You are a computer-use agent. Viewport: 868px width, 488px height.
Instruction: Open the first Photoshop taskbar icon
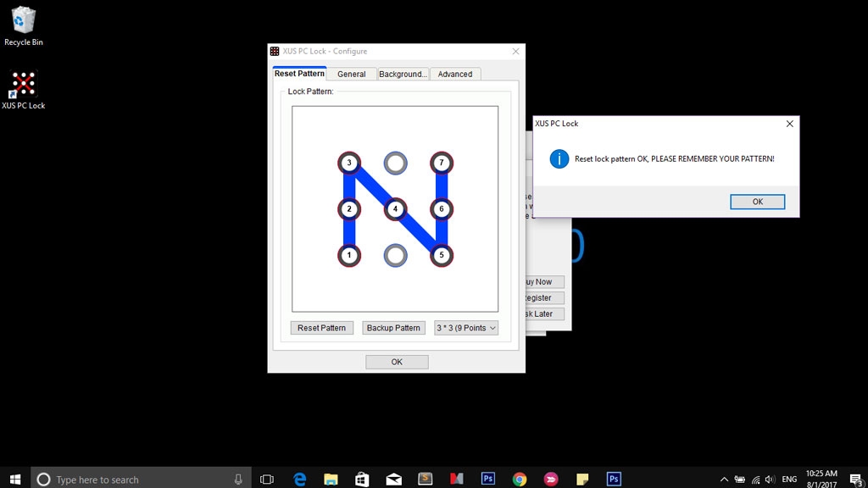487,480
